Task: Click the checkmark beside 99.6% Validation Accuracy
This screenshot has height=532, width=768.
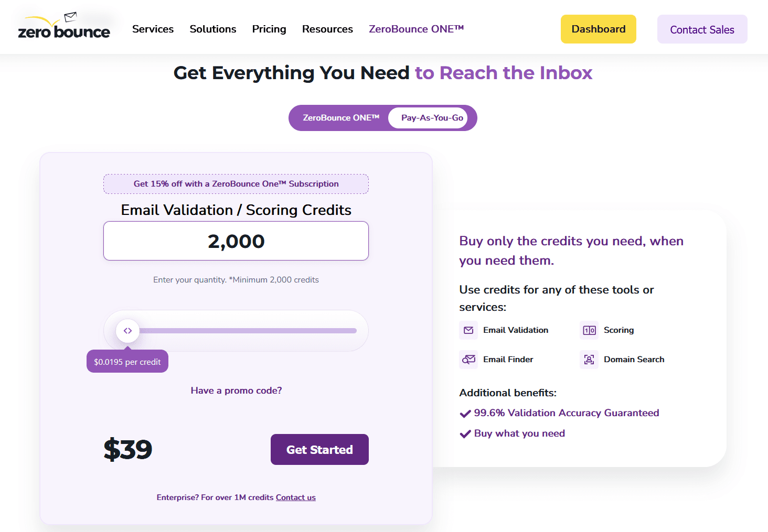Action: pos(465,414)
